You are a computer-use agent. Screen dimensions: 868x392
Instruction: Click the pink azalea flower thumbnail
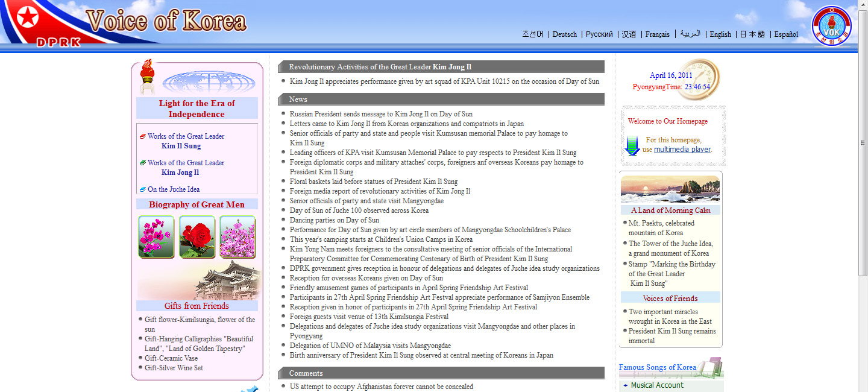[237, 237]
